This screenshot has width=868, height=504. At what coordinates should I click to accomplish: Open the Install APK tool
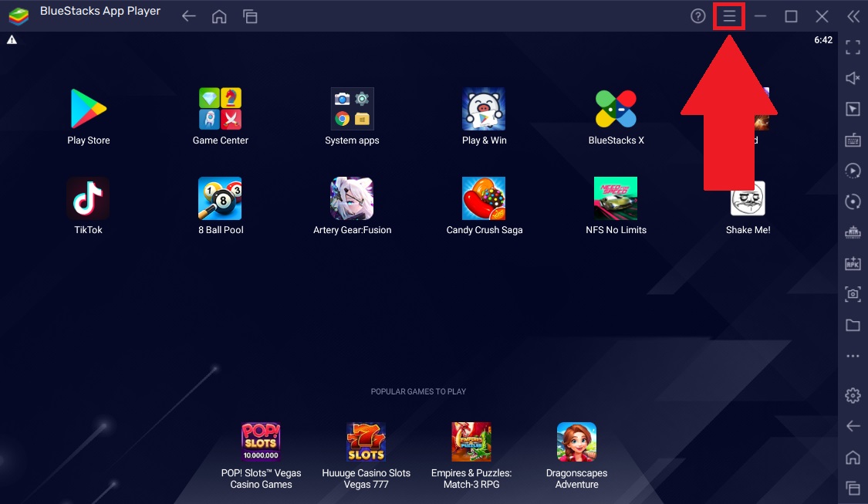(853, 263)
